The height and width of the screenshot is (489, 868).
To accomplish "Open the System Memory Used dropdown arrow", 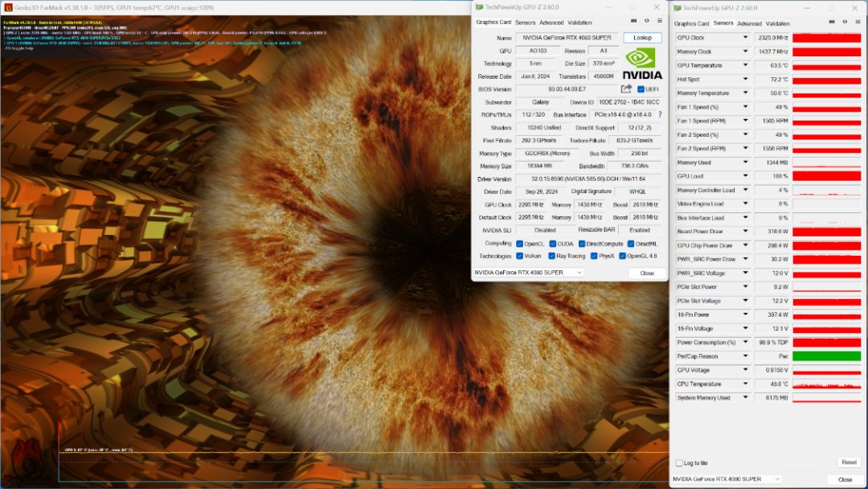I will pos(745,397).
